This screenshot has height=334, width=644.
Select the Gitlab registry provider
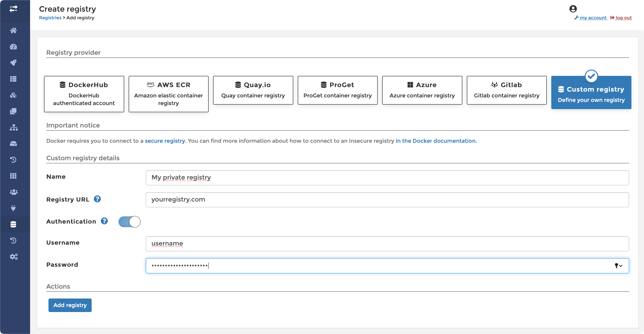pyautogui.click(x=507, y=90)
